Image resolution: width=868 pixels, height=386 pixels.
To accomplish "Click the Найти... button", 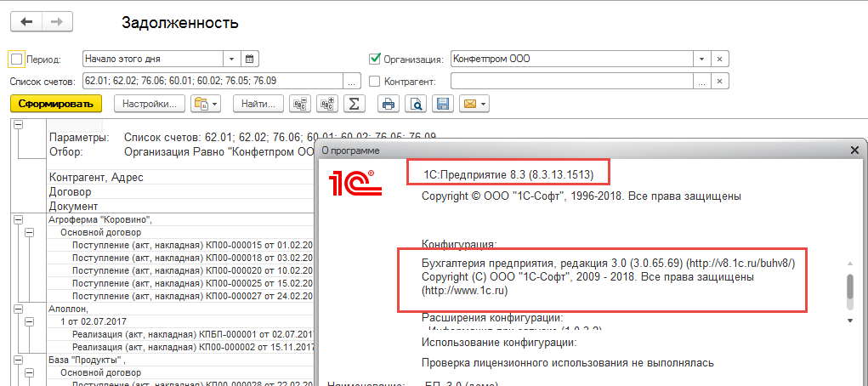I will coord(258,104).
